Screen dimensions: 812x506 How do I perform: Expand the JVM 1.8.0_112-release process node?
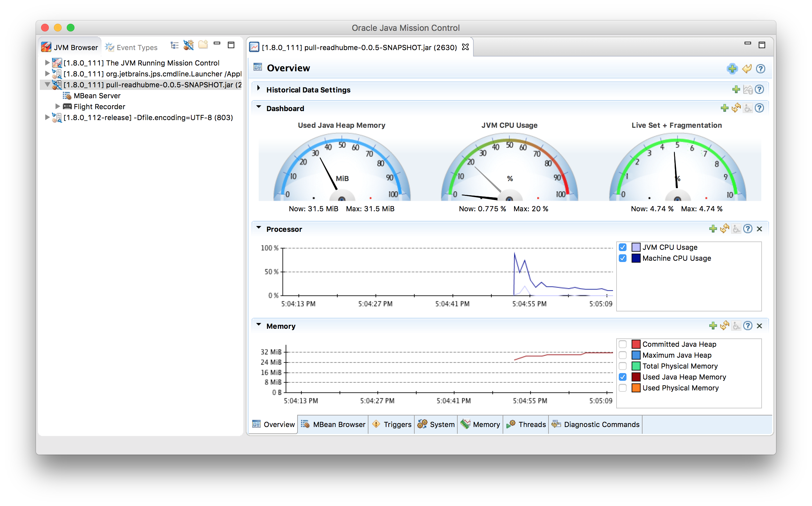[x=48, y=117]
